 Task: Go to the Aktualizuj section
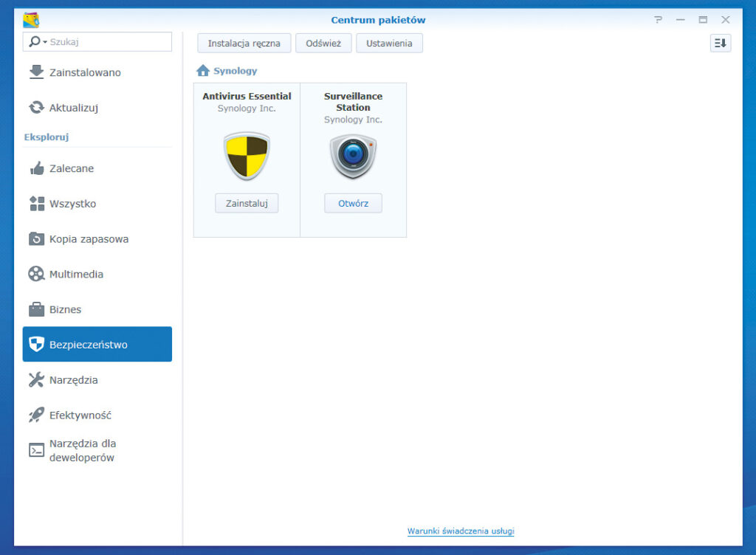(74, 108)
